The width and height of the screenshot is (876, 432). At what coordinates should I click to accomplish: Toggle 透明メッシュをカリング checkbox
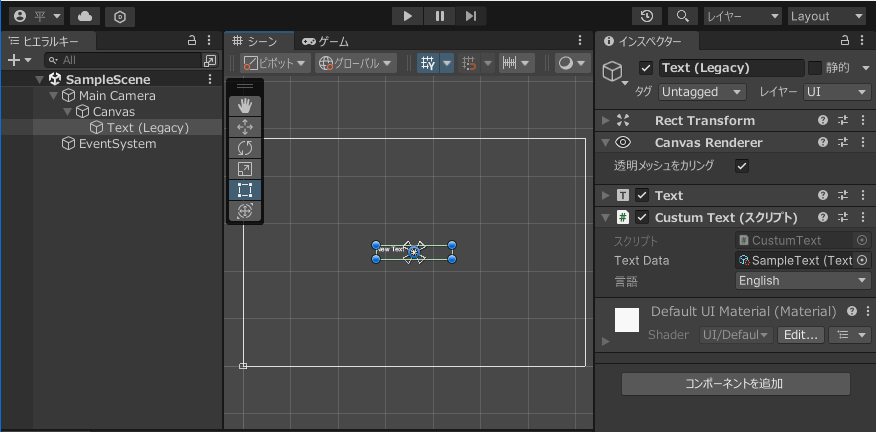click(742, 166)
